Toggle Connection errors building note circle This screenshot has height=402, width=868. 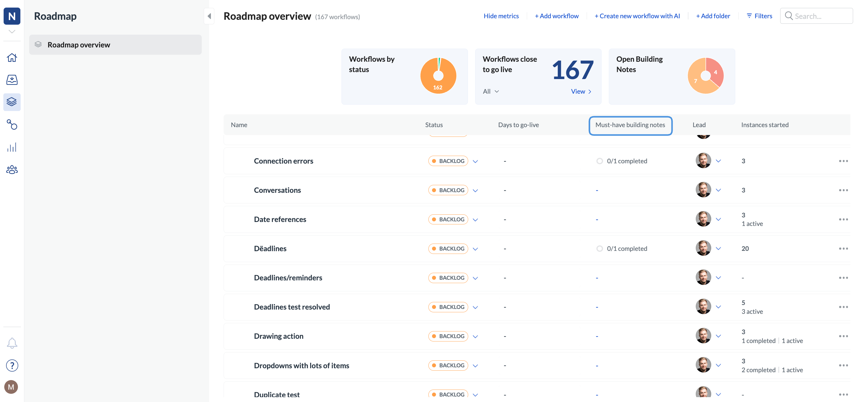click(x=599, y=161)
